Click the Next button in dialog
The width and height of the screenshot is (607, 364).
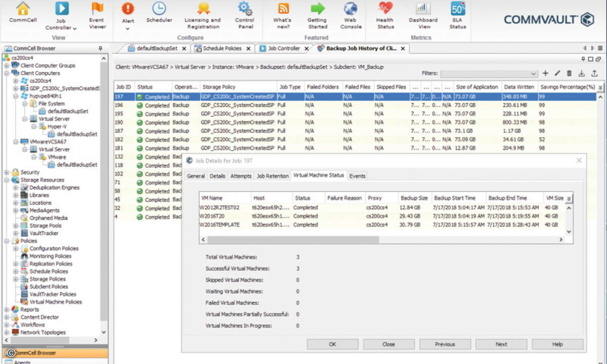(x=501, y=344)
